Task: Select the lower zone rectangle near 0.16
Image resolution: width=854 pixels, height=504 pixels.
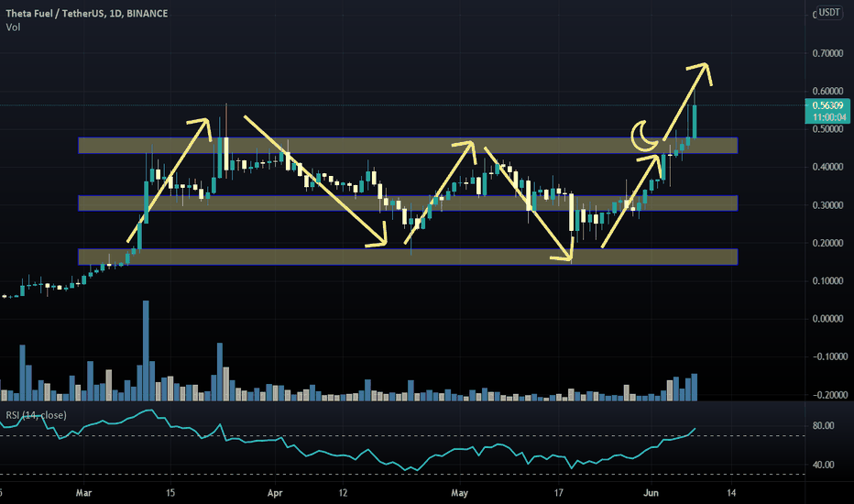Action: coord(408,257)
